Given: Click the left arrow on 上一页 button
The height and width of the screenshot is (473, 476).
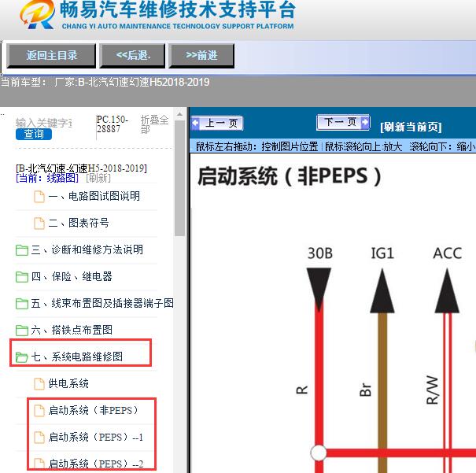Looking at the screenshot, I should pos(195,124).
